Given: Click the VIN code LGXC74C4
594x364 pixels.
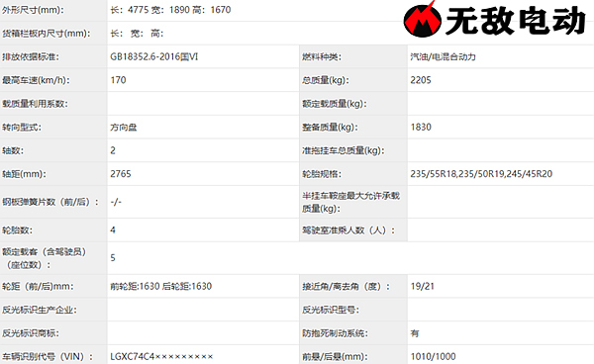Looking at the screenshot, I should tap(133, 356).
